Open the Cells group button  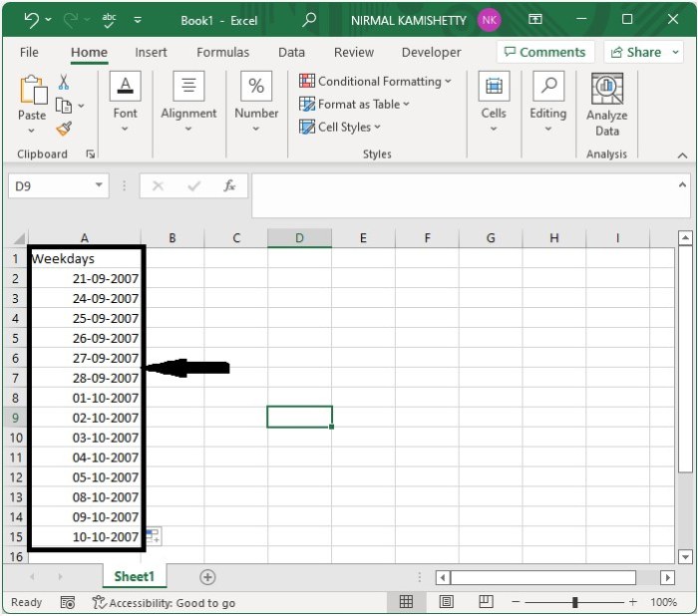click(x=494, y=102)
